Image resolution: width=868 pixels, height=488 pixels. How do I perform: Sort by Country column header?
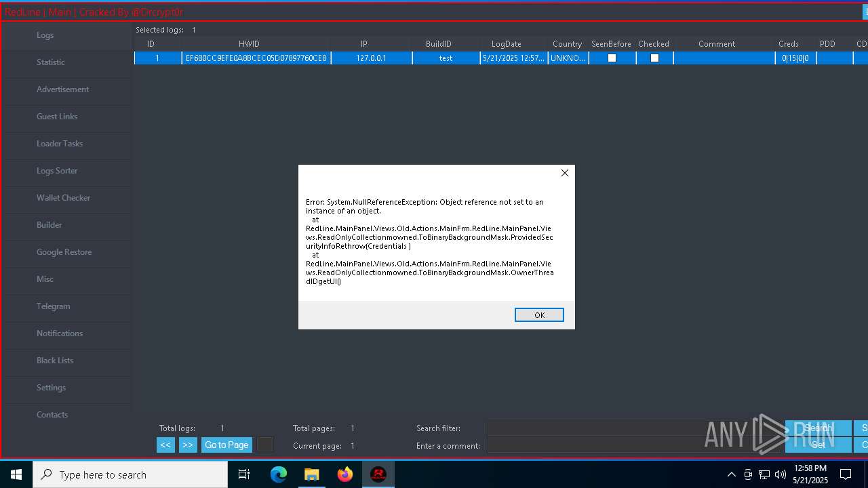[568, 44]
